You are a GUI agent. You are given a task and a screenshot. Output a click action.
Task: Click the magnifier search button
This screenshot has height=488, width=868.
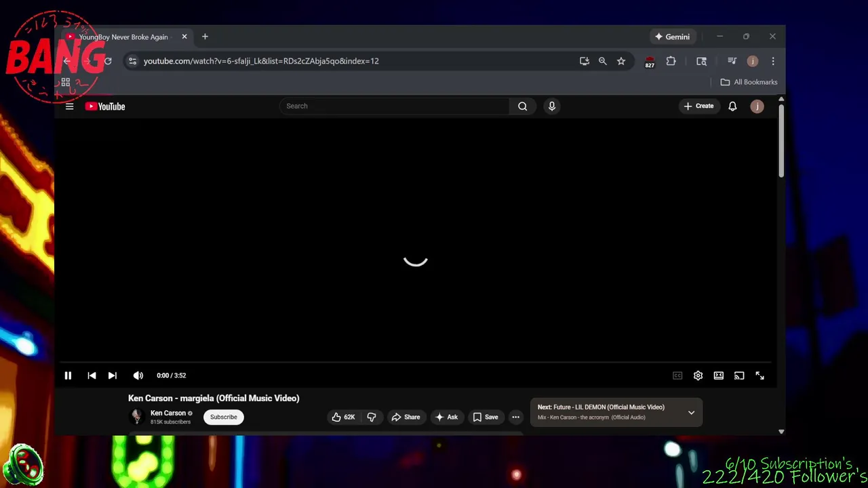coord(523,106)
